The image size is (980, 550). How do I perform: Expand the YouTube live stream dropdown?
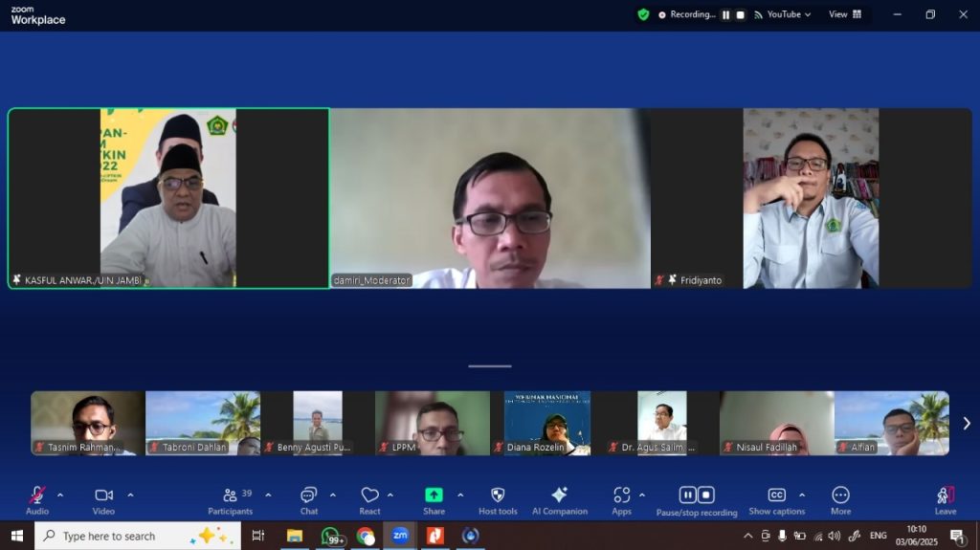point(783,14)
